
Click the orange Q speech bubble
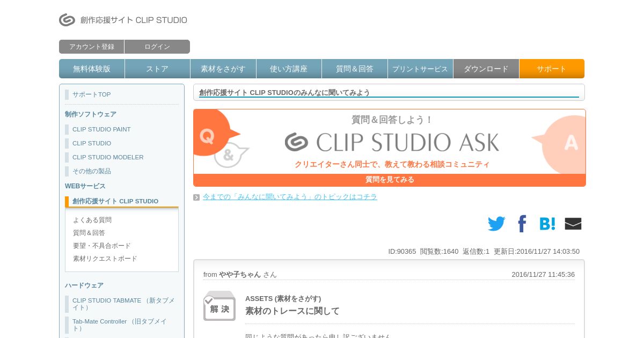(x=215, y=133)
